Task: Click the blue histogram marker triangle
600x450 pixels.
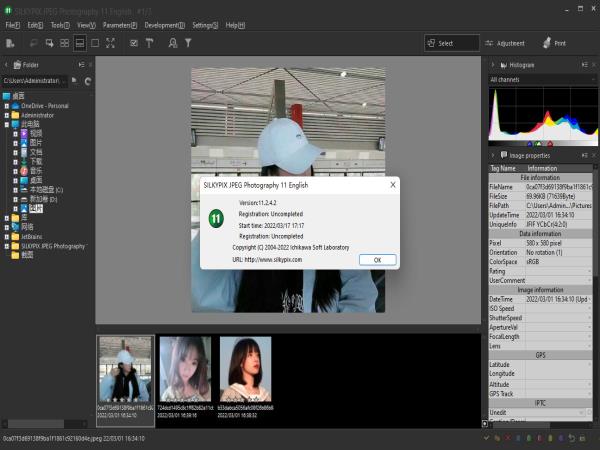Action: (x=530, y=144)
